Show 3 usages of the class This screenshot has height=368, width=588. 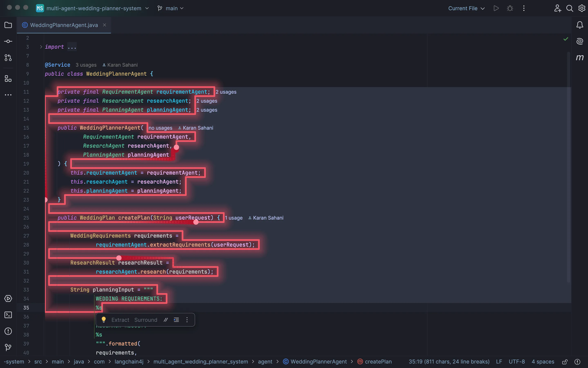point(86,65)
